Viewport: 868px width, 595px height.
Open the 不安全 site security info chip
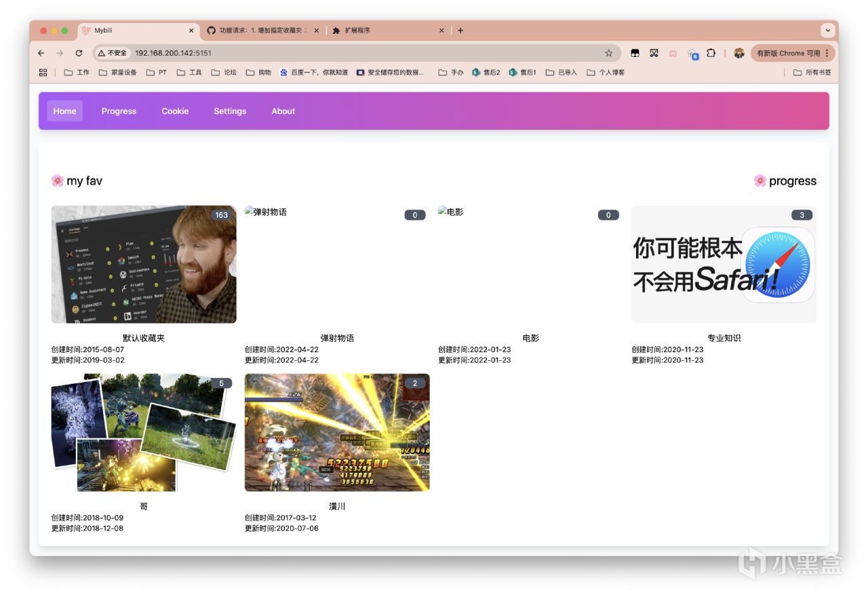click(112, 53)
